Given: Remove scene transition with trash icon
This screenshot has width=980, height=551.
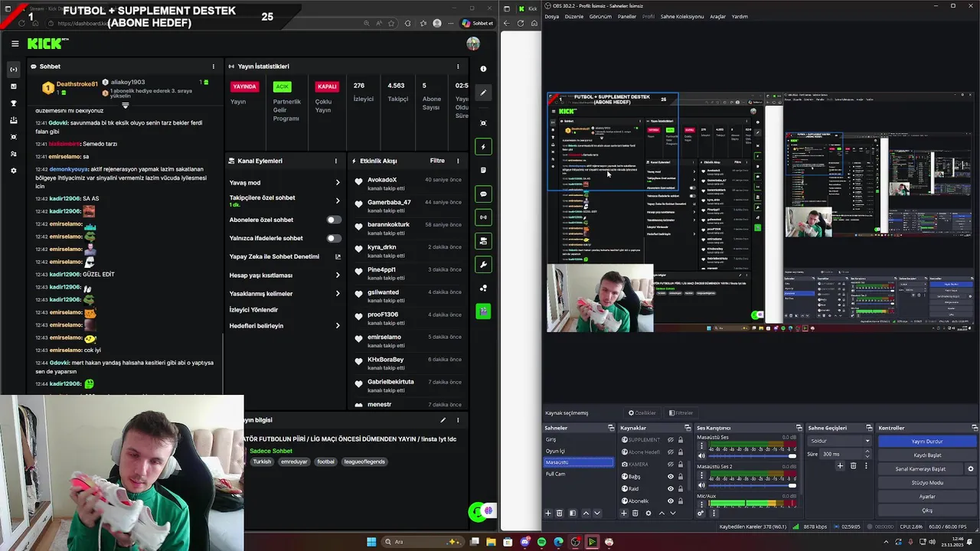Looking at the screenshot, I should 853,466.
